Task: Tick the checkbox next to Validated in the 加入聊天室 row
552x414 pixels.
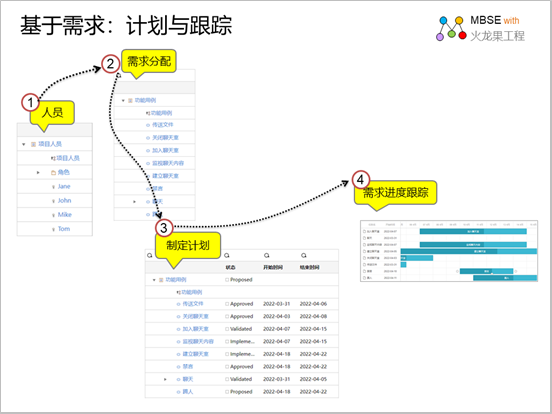Action: (227, 329)
